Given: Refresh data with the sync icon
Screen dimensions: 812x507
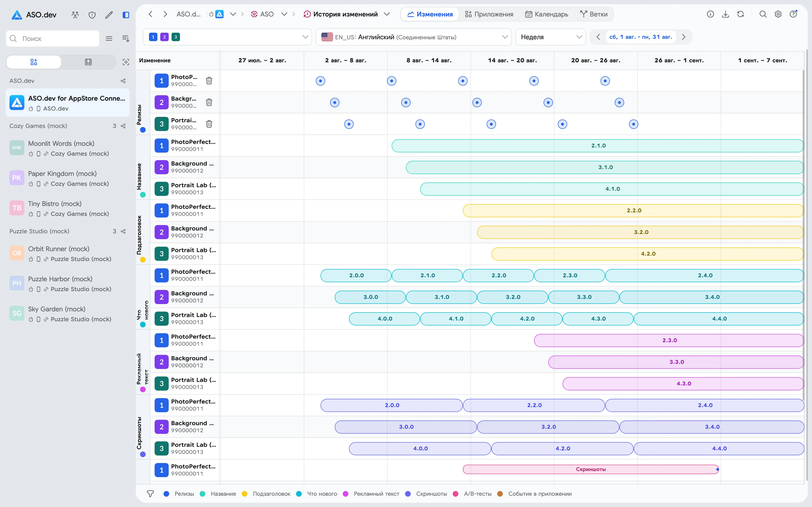Looking at the screenshot, I should coord(741,14).
